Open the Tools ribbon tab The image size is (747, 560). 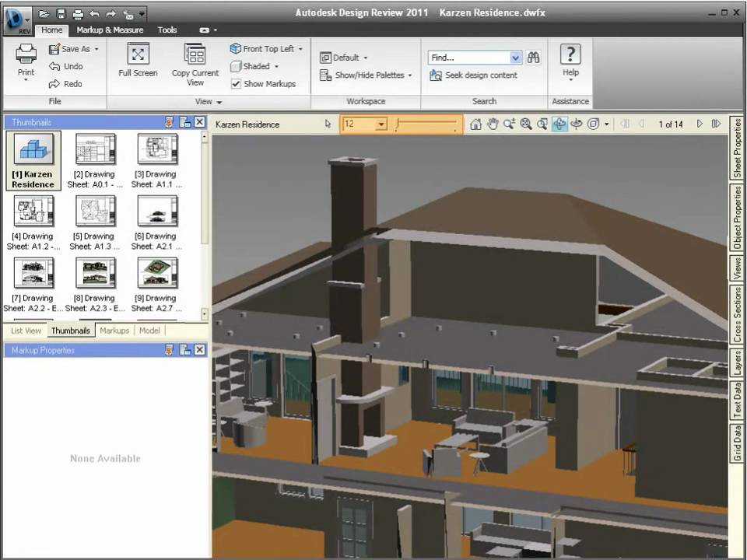[x=167, y=30]
